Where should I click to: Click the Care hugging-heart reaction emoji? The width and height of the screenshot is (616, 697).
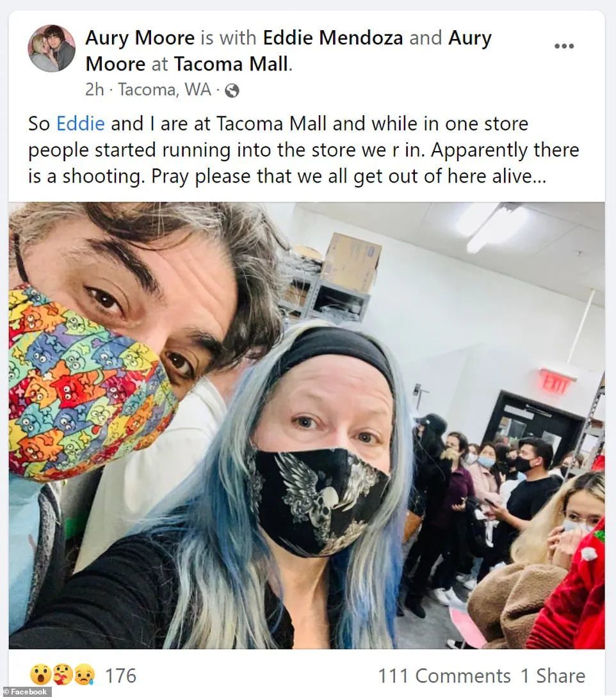point(61,675)
